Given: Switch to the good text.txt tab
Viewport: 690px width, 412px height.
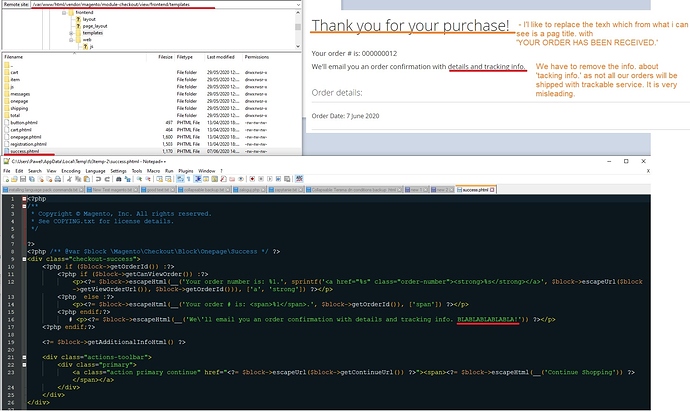Looking at the screenshot, I should point(158,190).
